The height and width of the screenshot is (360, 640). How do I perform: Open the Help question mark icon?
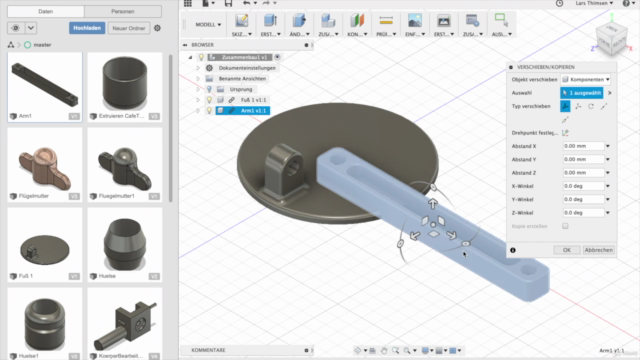click(626, 3)
